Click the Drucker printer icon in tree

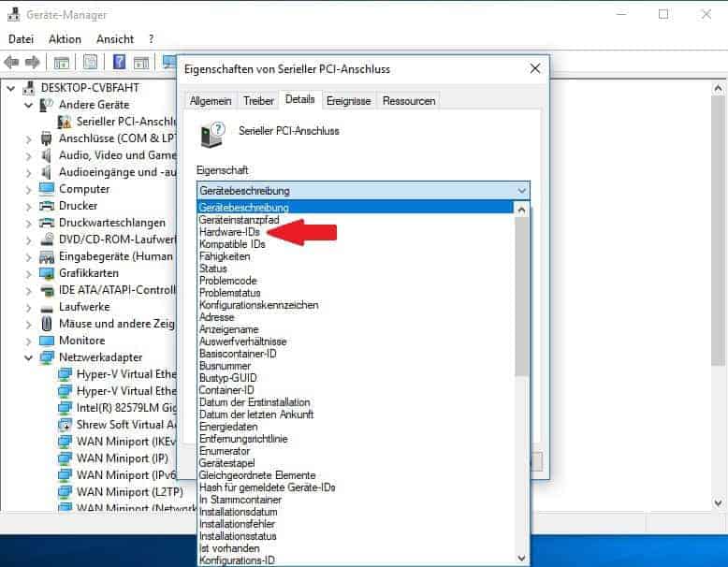(47, 206)
